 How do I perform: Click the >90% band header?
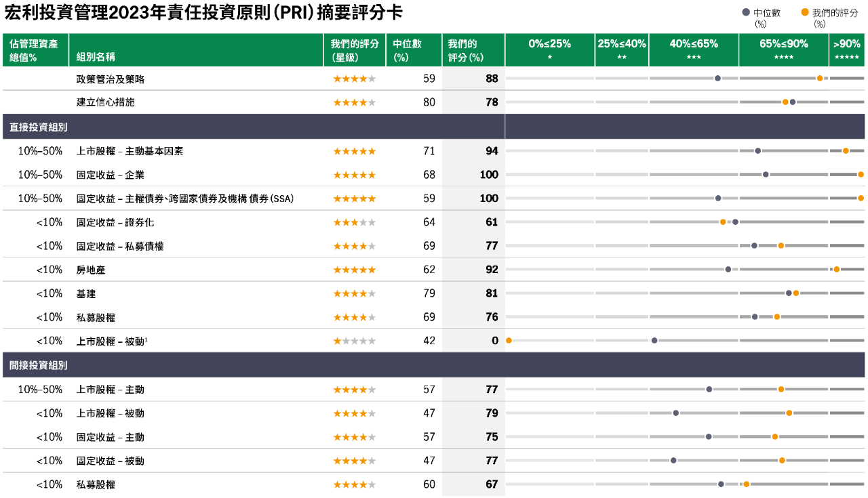pos(847,49)
